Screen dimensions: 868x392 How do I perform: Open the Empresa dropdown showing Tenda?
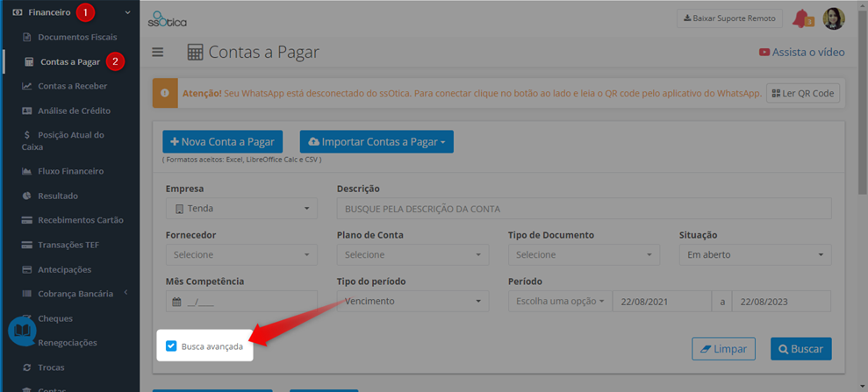click(241, 209)
